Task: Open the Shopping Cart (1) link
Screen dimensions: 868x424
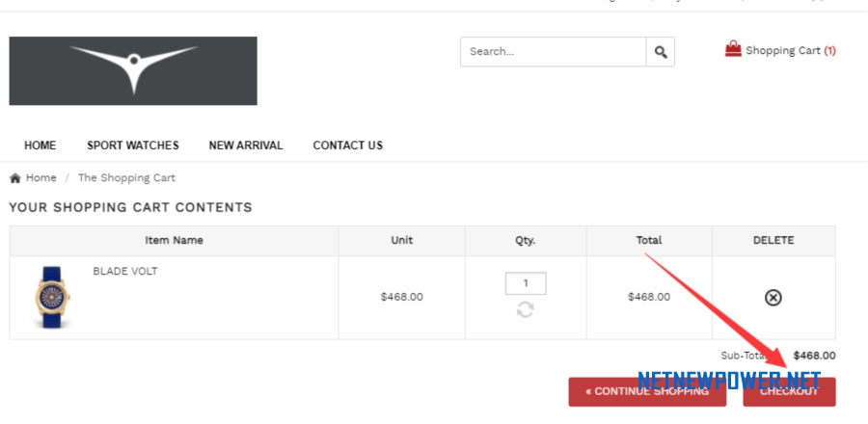Action: pyautogui.click(x=791, y=50)
